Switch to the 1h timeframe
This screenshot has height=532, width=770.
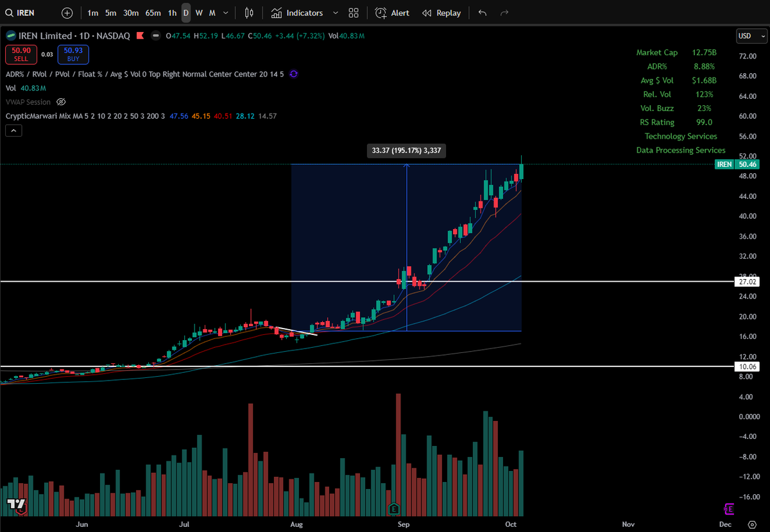point(172,13)
